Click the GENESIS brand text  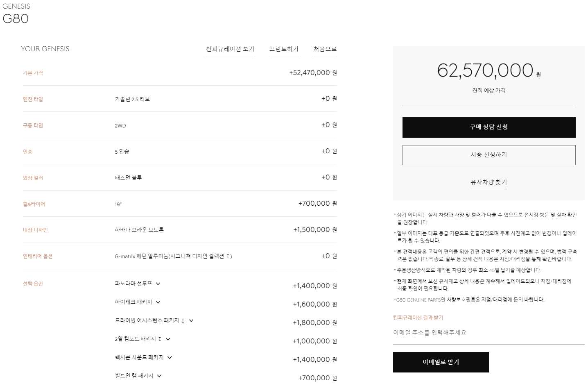(16, 6)
